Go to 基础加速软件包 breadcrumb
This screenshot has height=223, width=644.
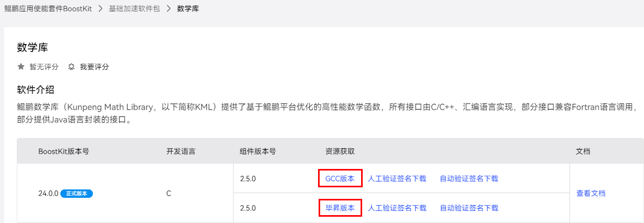coord(134,9)
